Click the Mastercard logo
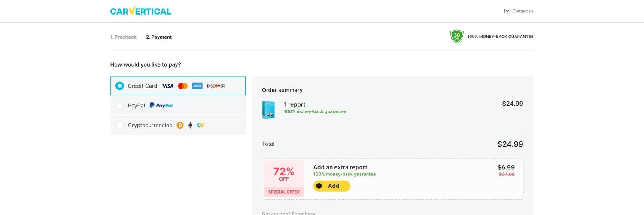Screen dimensions: 644x215 183,86
